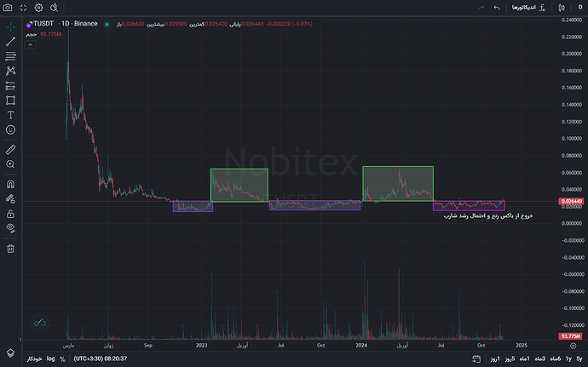The height and width of the screenshot is (367, 588).
Task: Enable magnet mode for drawings
Action: pos(10,185)
